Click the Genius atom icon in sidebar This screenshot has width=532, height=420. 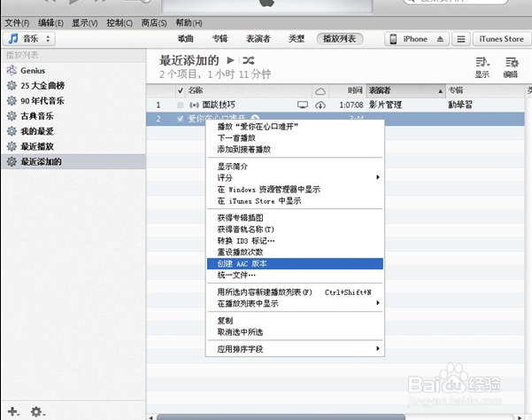click(12, 70)
